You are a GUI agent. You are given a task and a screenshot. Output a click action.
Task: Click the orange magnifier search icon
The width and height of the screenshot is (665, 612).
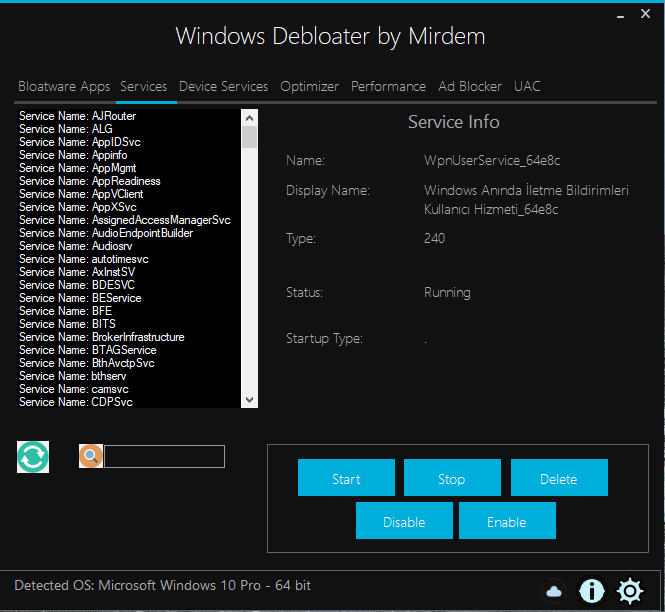(91, 456)
